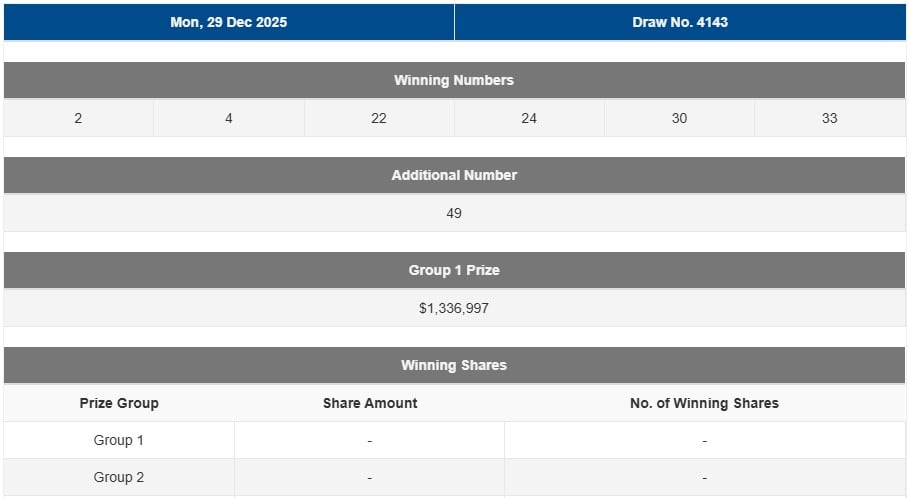Click the Additional Number header bar
909x498 pixels.
coord(454,175)
